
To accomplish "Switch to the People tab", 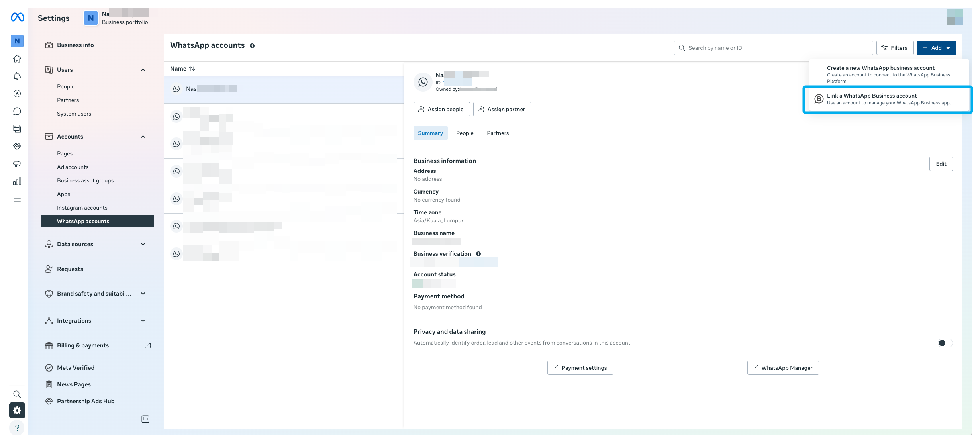I will tap(465, 133).
